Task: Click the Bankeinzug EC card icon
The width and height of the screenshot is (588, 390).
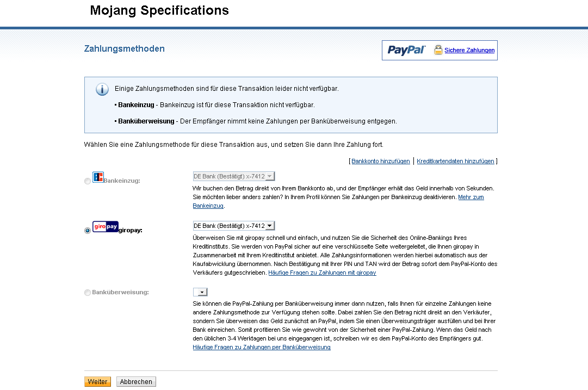Action: (98, 177)
